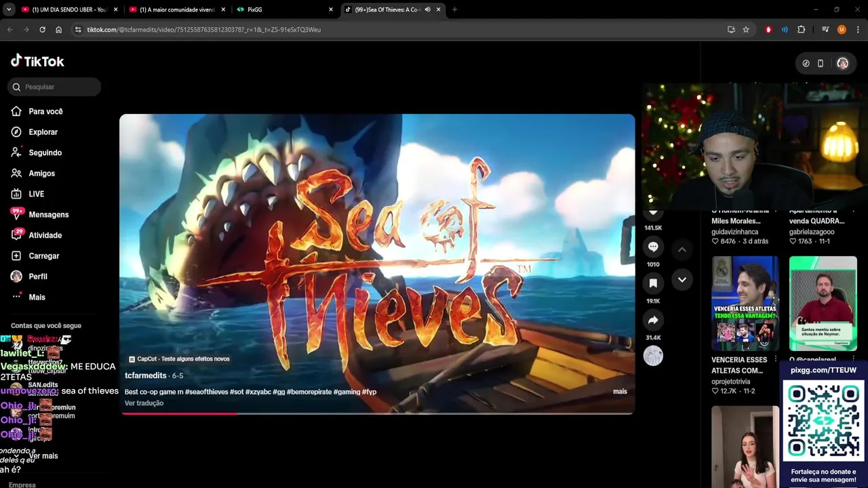This screenshot has width=868, height=488.
Task: Open the browser home page
Action: click(x=58, y=30)
